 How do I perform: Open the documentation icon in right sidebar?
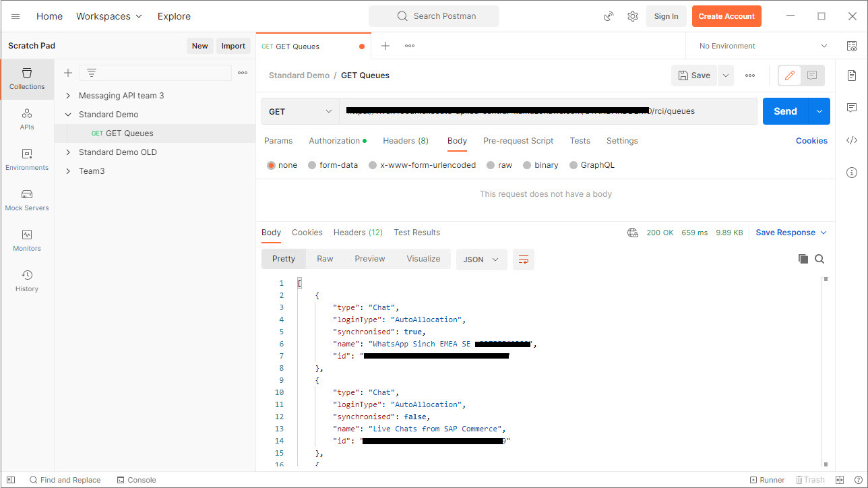coord(852,75)
